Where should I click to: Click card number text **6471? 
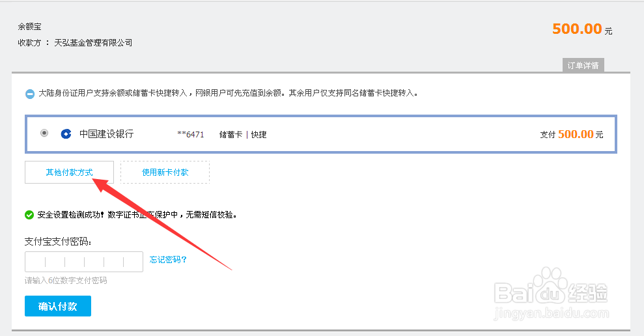tap(191, 135)
